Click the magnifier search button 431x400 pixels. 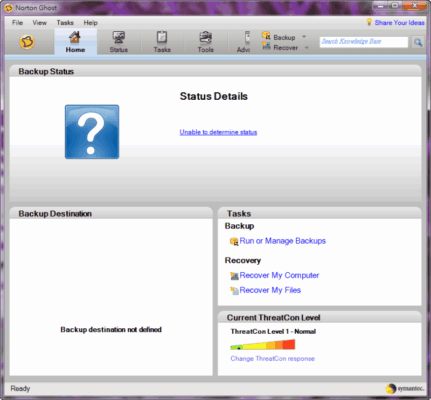pos(418,42)
